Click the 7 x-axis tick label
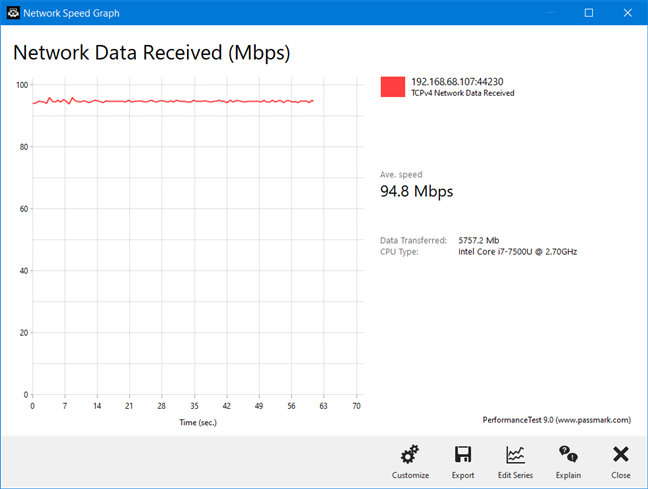Image resolution: width=648 pixels, height=489 pixels. coord(65,406)
